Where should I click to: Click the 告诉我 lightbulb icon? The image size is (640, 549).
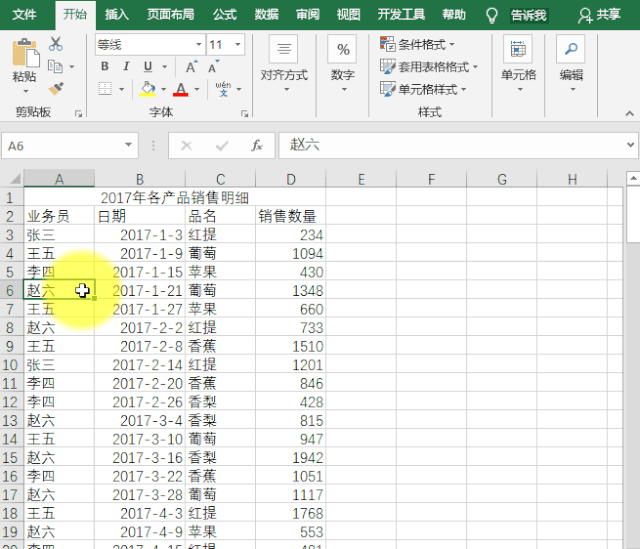click(491, 15)
